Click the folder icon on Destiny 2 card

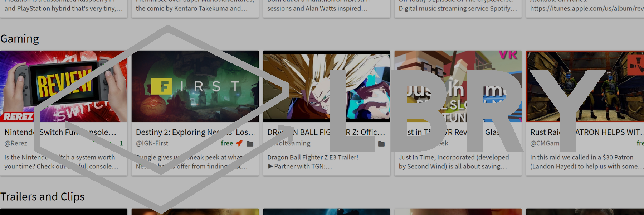coord(250,144)
